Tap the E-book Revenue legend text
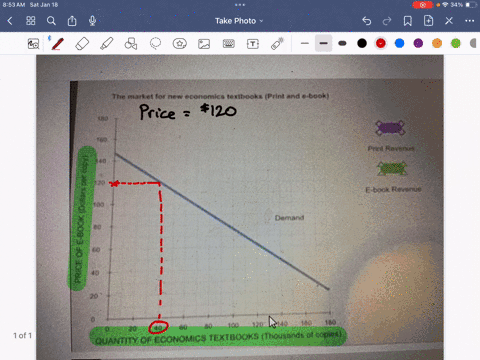Viewport: 480px width, 360px height. [x=393, y=190]
